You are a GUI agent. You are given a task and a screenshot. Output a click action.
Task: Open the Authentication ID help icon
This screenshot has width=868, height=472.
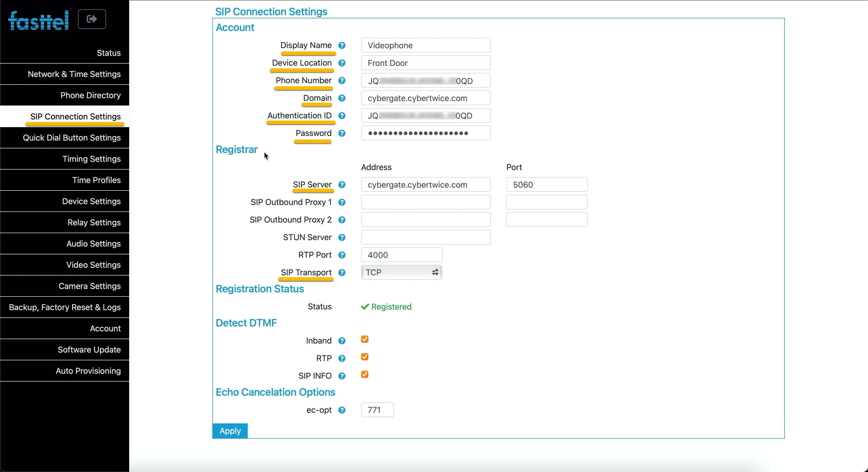tap(342, 116)
